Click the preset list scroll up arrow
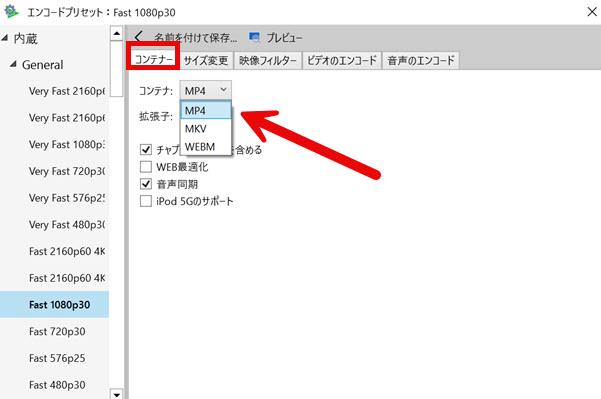Screen dimensions: 601x399 click(x=117, y=34)
